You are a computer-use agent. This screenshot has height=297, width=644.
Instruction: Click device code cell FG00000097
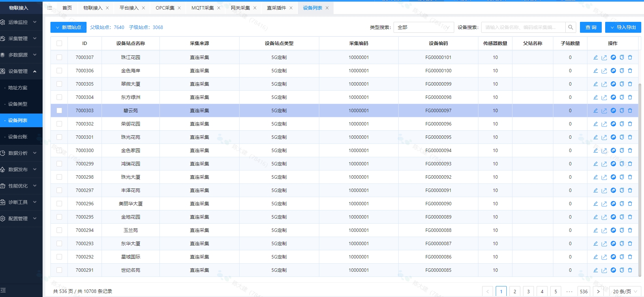(x=438, y=110)
